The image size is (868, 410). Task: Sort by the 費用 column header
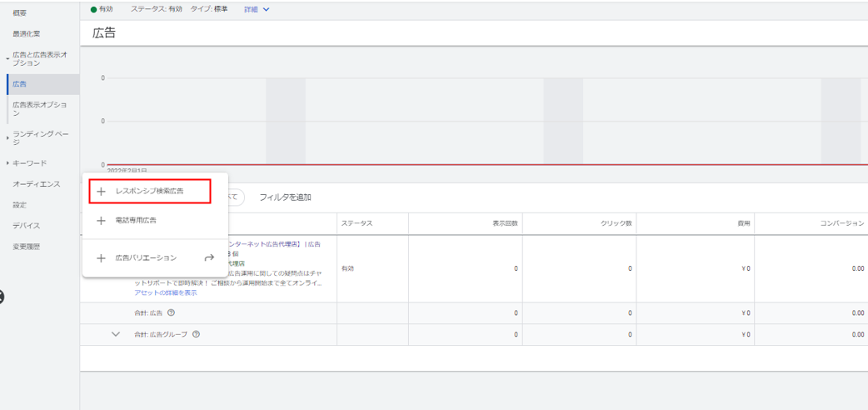(745, 224)
